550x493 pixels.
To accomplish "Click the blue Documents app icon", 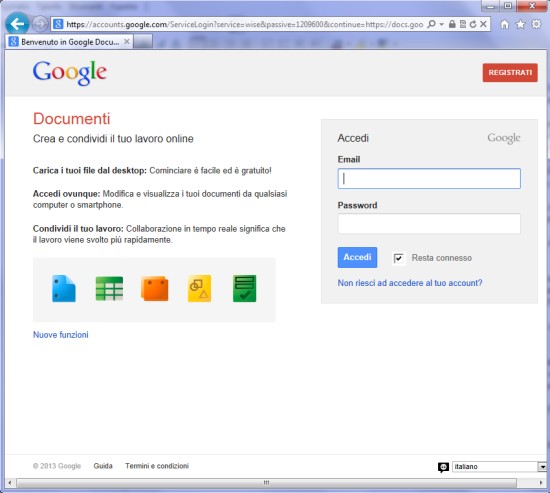I will pyautogui.click(x=64, y=289).
